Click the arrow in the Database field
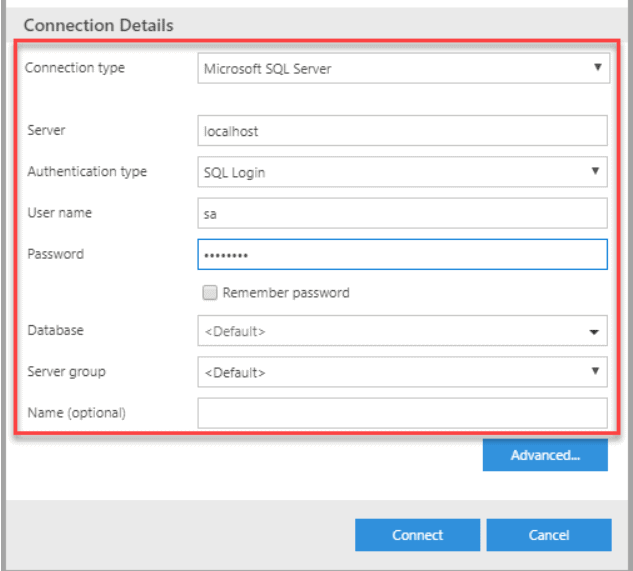The height and width of the screenshot is (571, 633). (595, 331)
